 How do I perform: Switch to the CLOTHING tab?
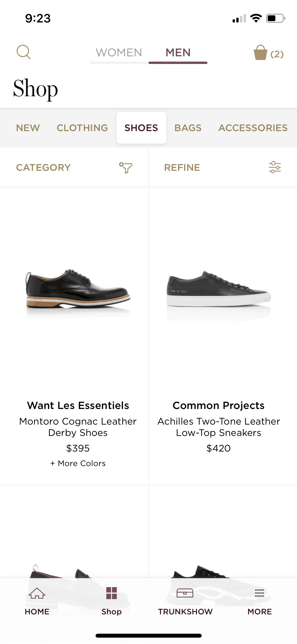82,128
